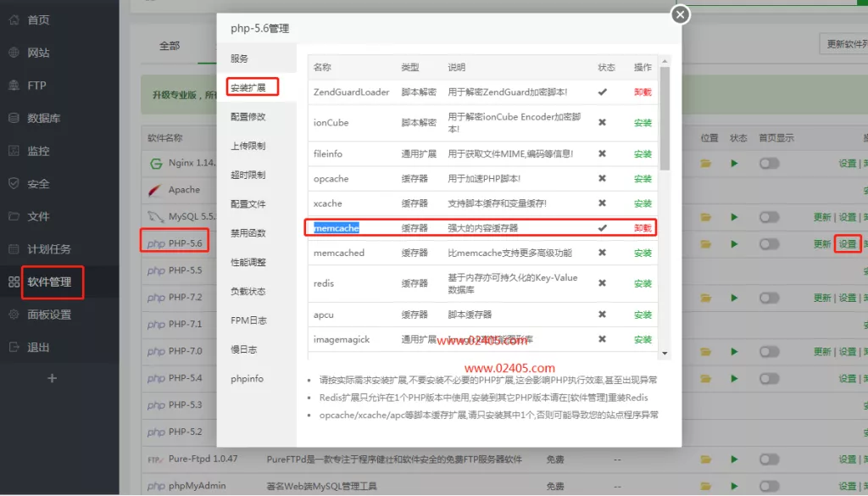Toggle homepage display for PHP-5.6 row
Viewport: 868px width, 496px height.
769,244
